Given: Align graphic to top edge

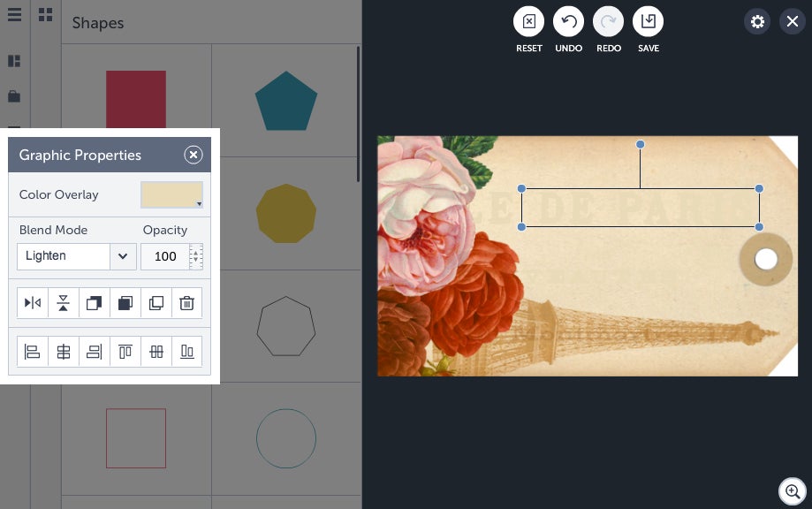Looking at the screenshot, I should (x=125, y=352).
